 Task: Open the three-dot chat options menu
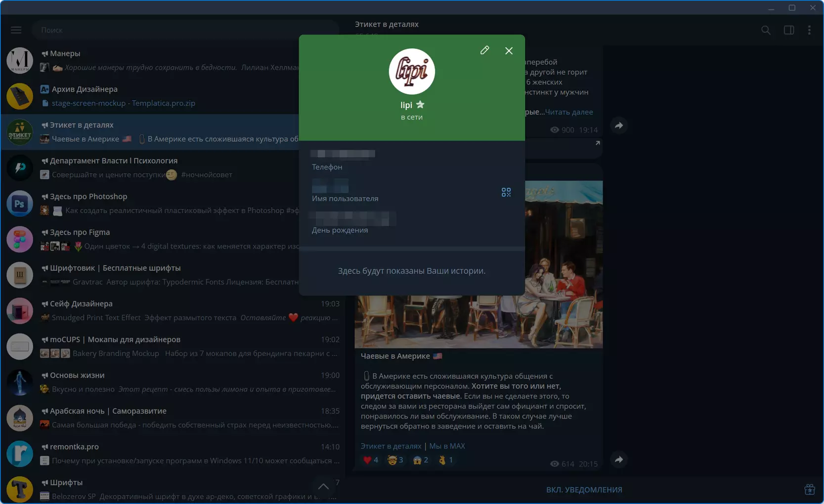809,30
